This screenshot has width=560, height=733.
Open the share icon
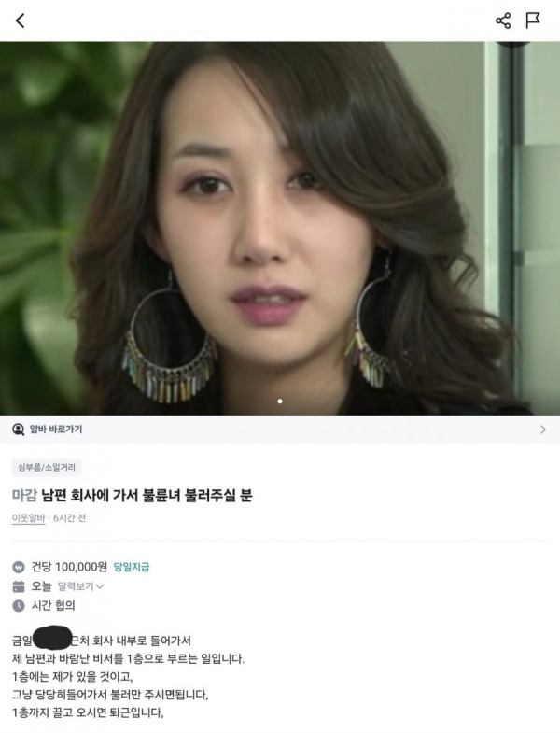coord(503,21)
